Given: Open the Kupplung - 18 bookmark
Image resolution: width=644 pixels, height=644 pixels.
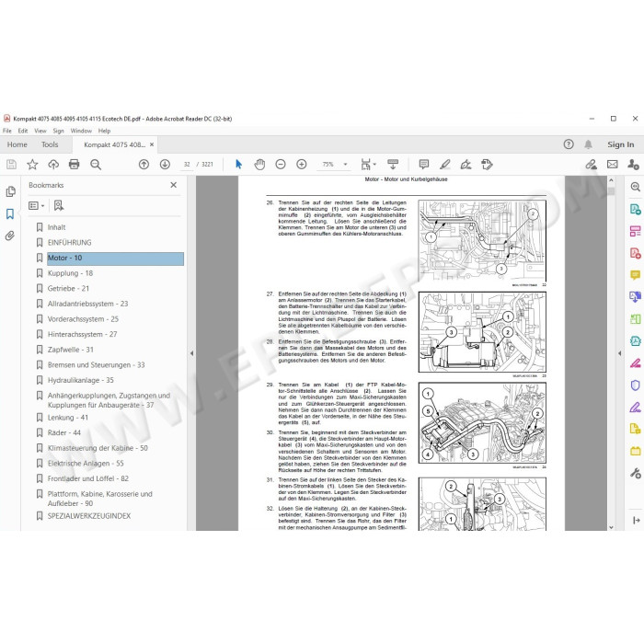Looking at the screenshot, I should pos(70,273).
